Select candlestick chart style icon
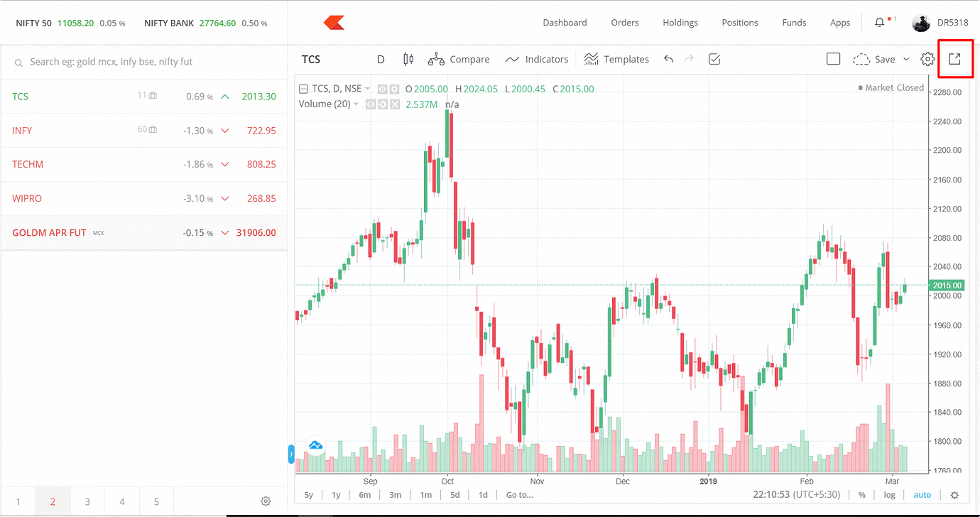This screenshot has width=980, height=517. point(408,59)
